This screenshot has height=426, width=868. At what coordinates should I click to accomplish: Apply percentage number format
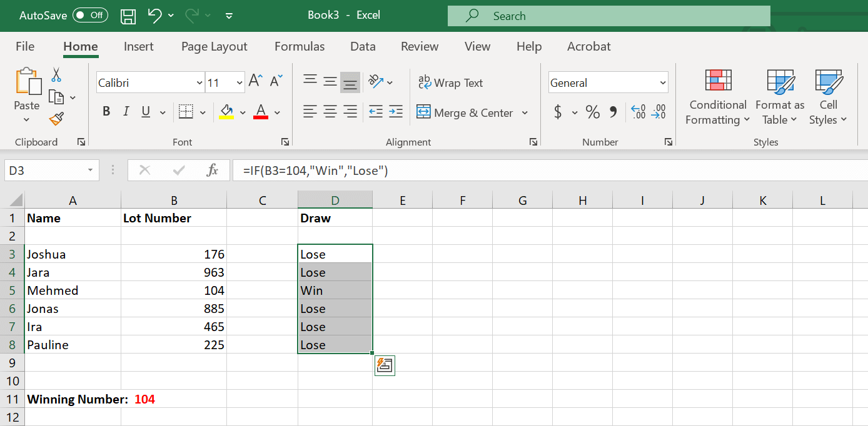(592, 112)
